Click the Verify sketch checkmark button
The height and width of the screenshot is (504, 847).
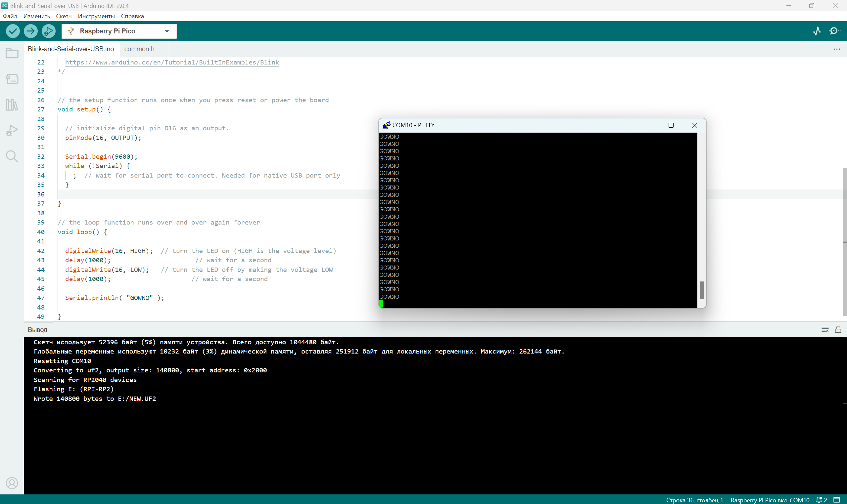click(13, 31)
